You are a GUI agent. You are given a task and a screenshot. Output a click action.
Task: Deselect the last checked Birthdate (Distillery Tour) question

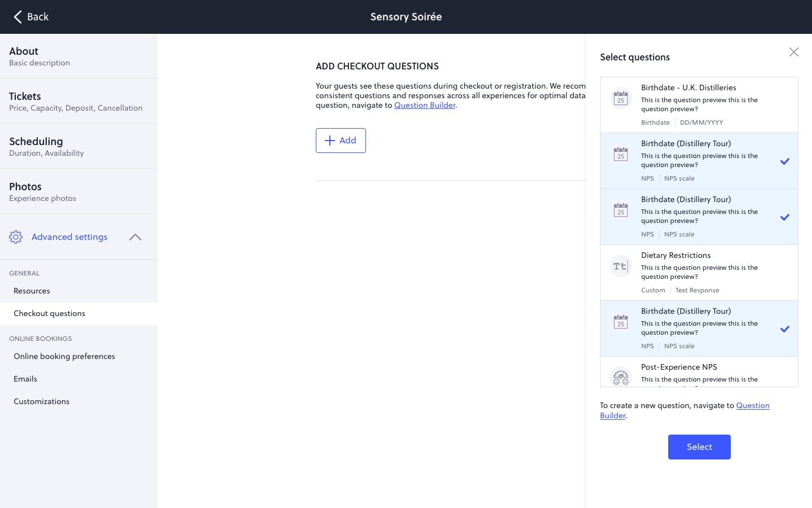tap(785, 329)
